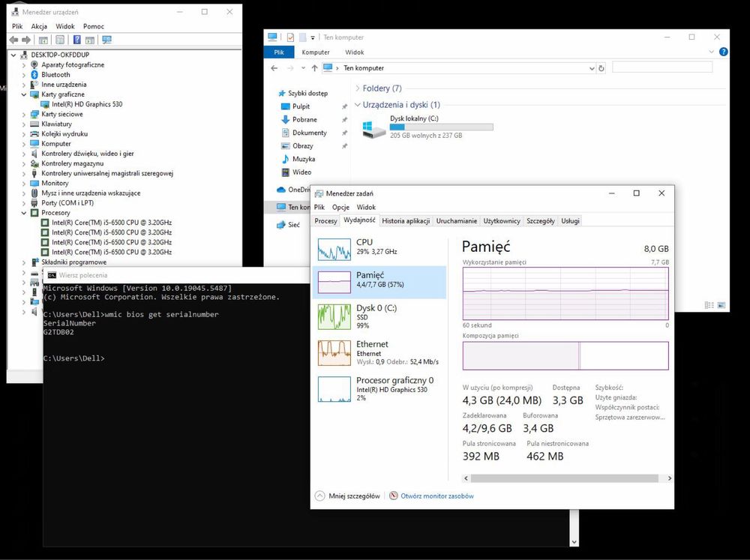Click the Forward arrow in Device Manager toolbar

25,40
